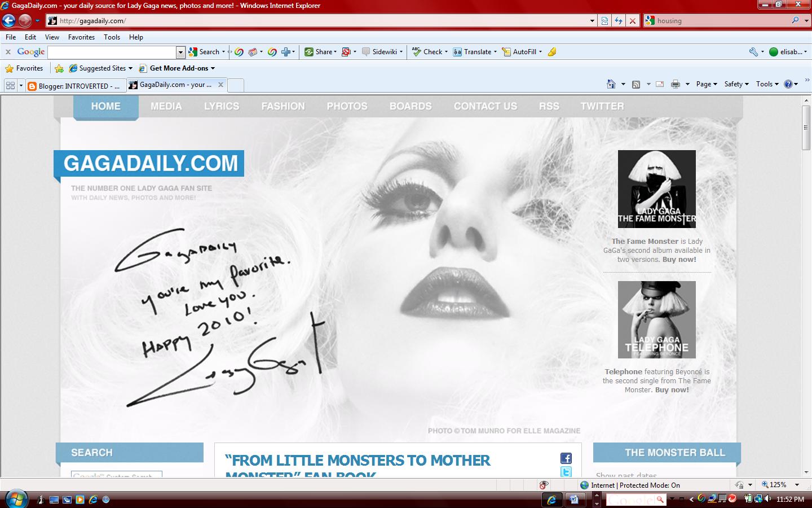Click the Home icon on the command bar
This screenshot has width=812, height=508.
point(611,84)
